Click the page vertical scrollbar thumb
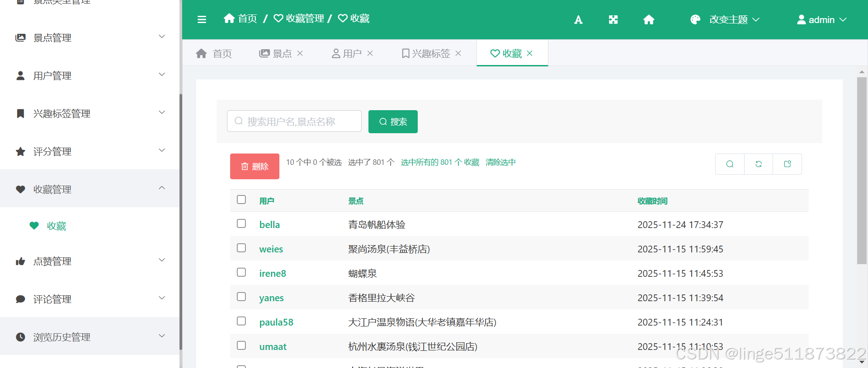Image resolution: width=868 pixels, height=368 pixels. (862, 170)
